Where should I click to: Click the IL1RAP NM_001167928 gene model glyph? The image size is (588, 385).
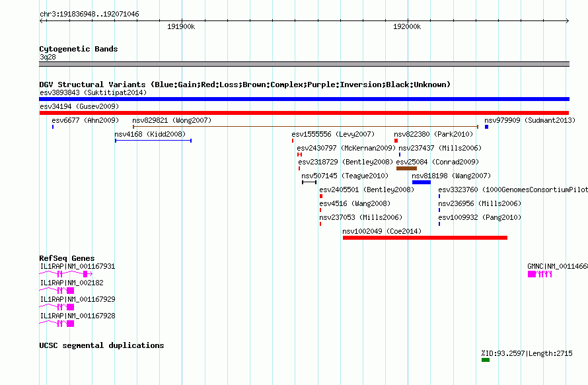click(57, 324)
